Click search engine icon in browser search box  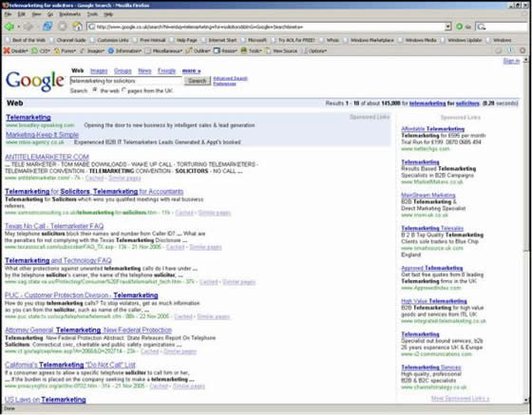click(481, 27)
